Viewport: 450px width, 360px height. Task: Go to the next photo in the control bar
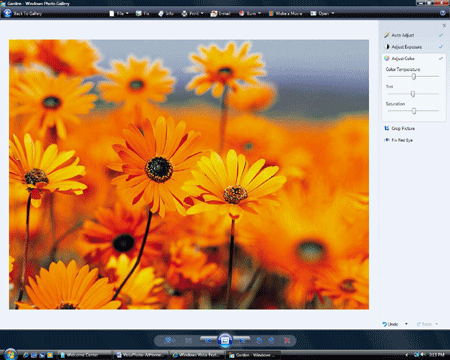click(242, 340)
